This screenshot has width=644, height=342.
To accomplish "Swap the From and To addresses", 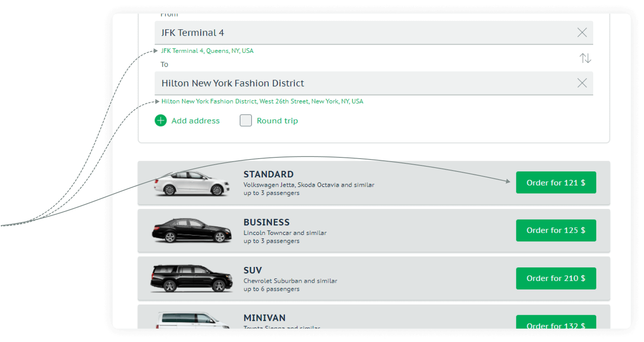I will [585, 58].
